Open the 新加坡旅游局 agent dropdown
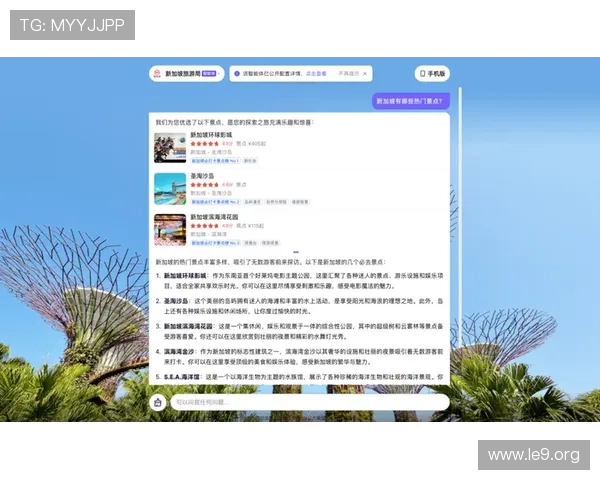 (x=187, y=73)
